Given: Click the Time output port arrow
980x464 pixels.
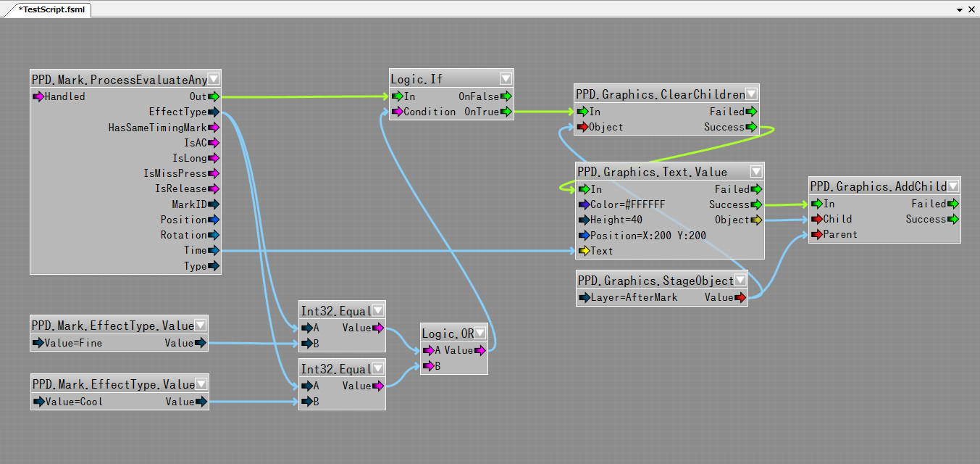Looking at the screenshot, I should point(214,250).
